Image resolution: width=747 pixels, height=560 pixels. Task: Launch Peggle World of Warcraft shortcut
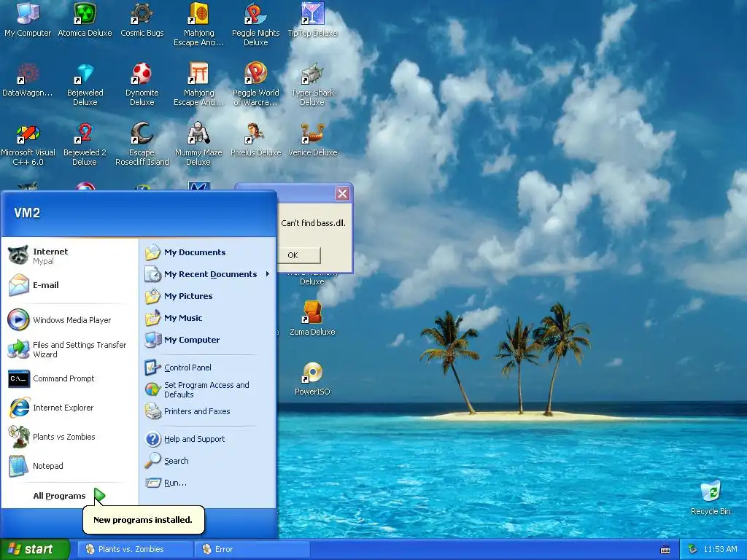click(256, 85)
